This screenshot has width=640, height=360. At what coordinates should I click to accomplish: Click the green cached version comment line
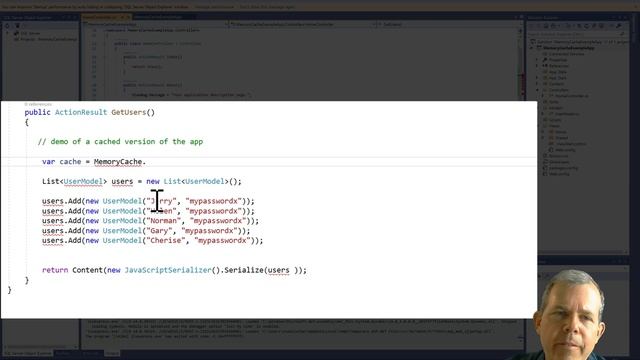coord(120,142)
